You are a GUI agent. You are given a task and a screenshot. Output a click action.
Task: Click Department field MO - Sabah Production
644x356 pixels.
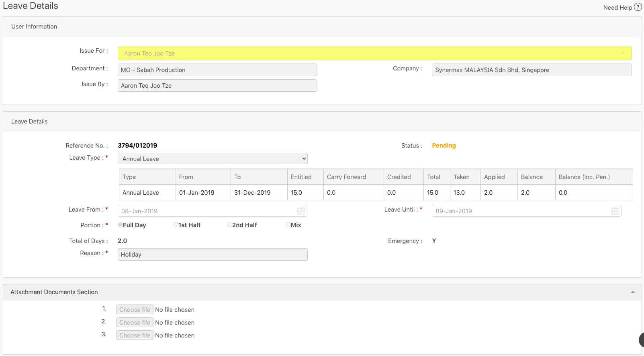point(217,70)
